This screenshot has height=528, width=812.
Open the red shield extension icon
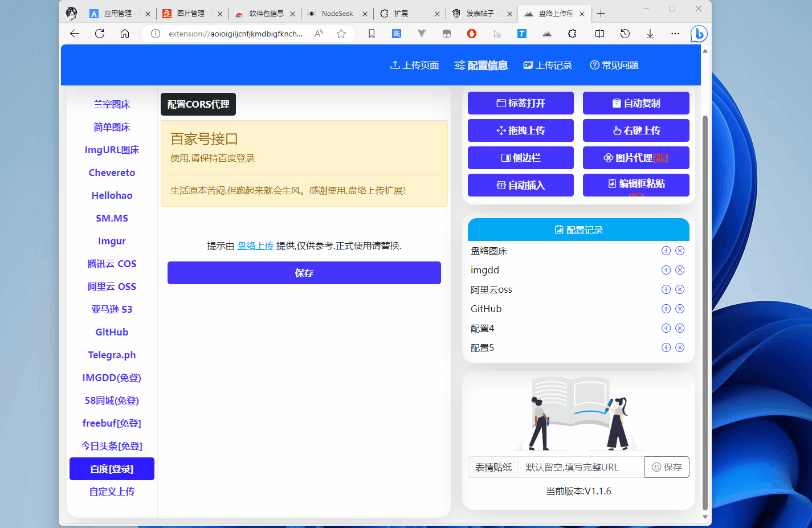[x=472, y=34]
